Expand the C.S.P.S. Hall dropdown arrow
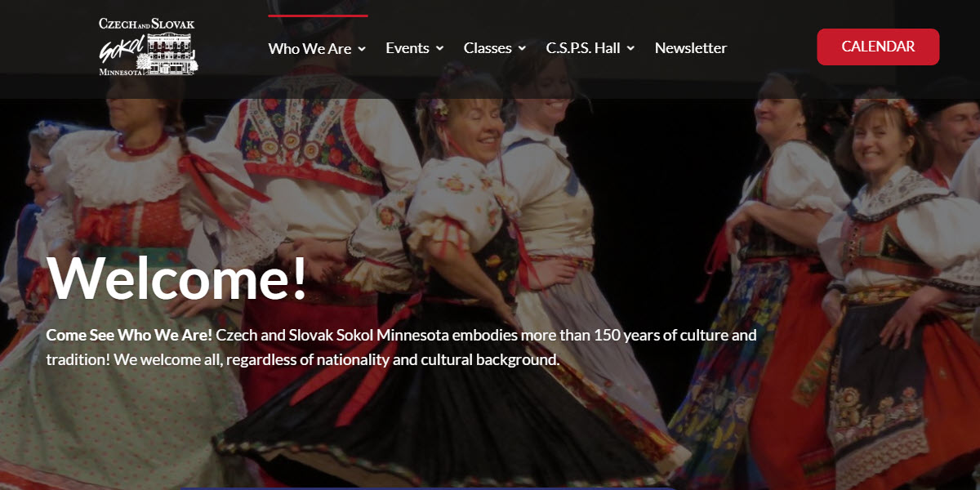The width and height of the screenshot is (980, 490). [630, 49]
